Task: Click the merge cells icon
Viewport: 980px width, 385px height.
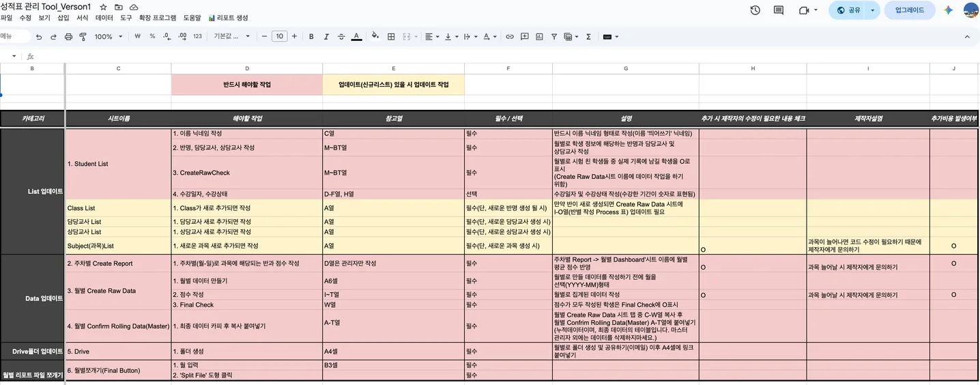Action: click(407, 37)
